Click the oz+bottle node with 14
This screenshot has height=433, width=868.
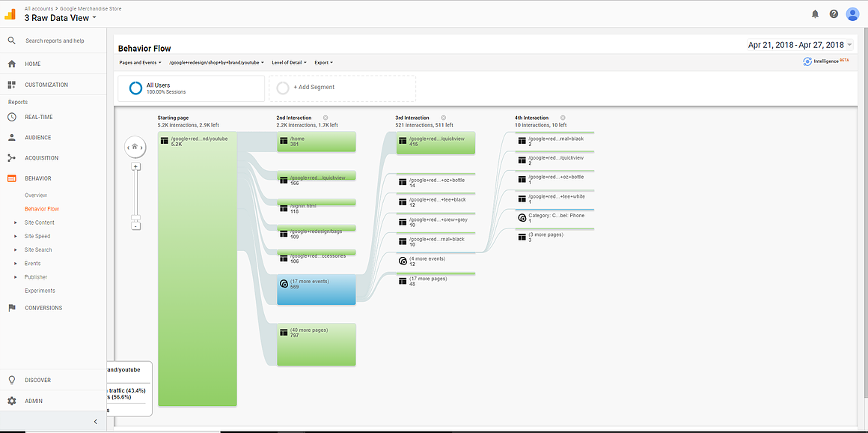pyautogui.click(x=435, y=181)
